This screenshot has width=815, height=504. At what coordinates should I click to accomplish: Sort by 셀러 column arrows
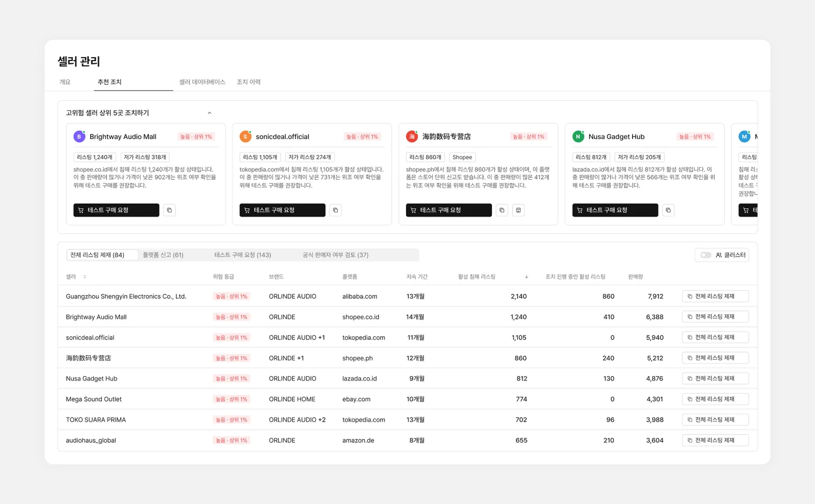pos(85,277)
